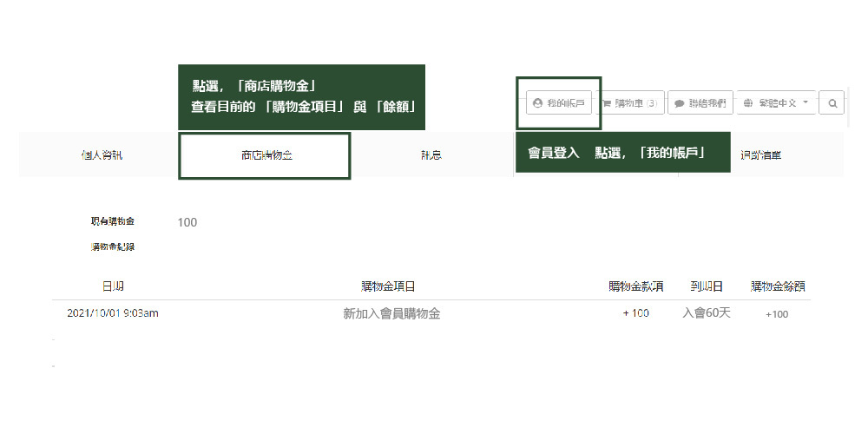Click the + 100 amount cell
Screen dimensions: 868x447
click(635, 313)
